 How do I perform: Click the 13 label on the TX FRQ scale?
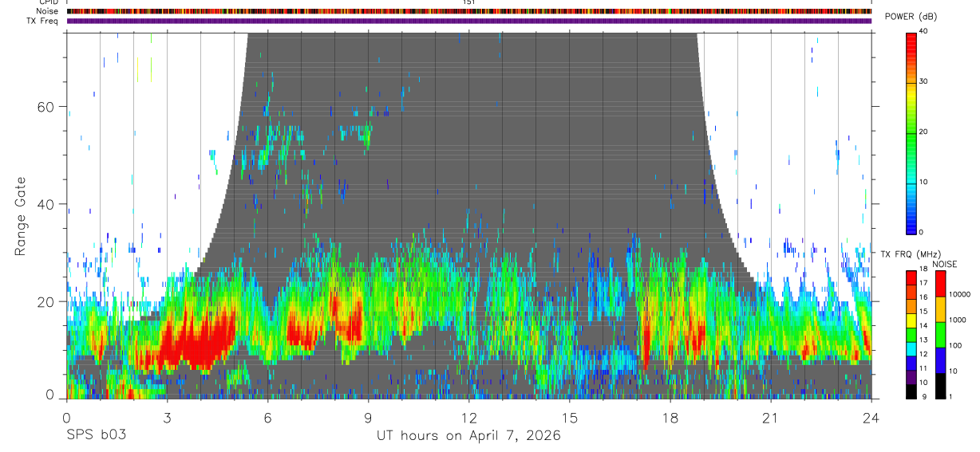923,340
